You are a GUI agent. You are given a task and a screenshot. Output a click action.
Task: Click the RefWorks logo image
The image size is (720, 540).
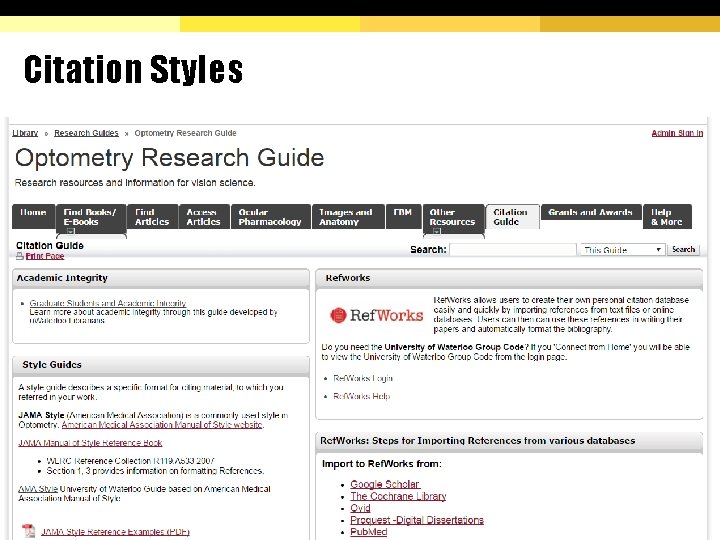coord(377,315)
